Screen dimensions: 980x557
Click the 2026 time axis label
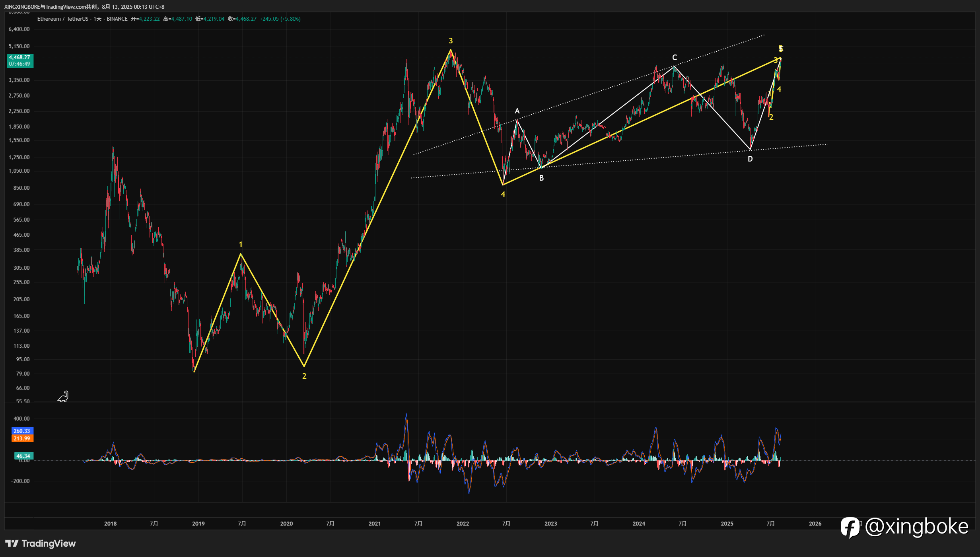815,524
